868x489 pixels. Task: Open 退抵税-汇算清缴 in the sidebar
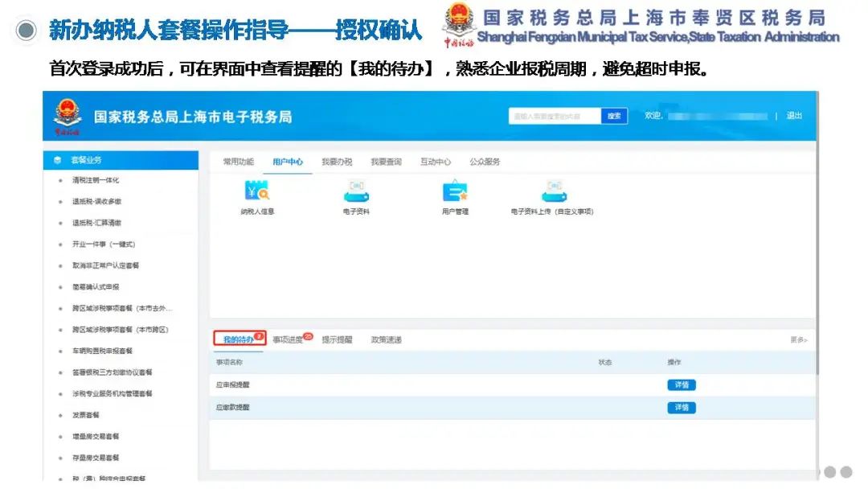coord(96,223)
